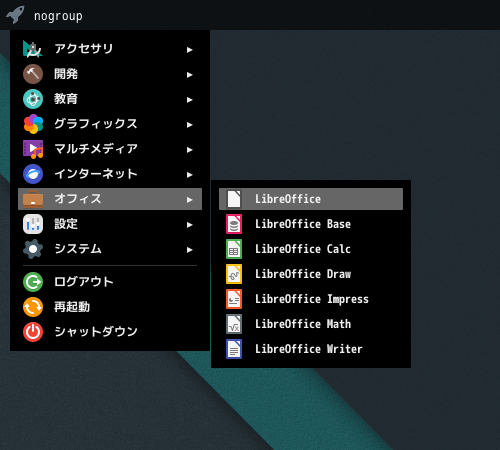Image resolution: width=500 pixels, height=450 pixels.
Task: Click the LibreOffice Base database icon
Action: tap(234, 224)
